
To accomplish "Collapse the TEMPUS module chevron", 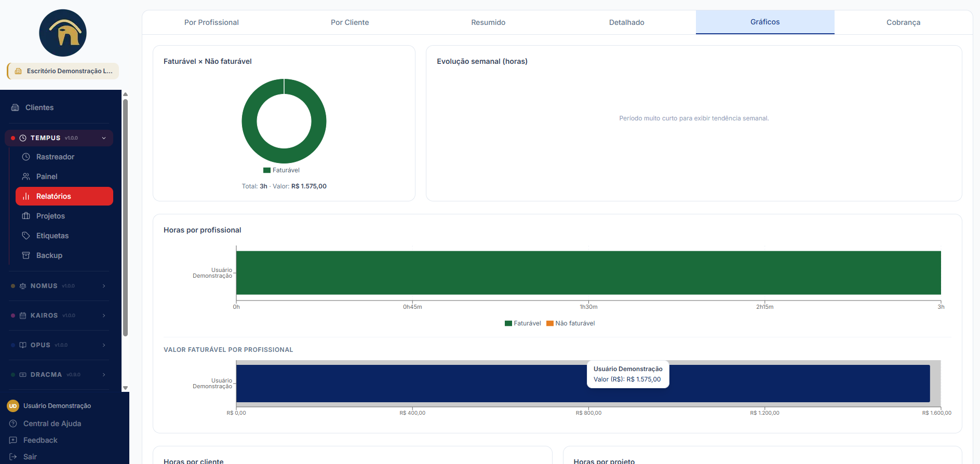I will tap(104, 138).
